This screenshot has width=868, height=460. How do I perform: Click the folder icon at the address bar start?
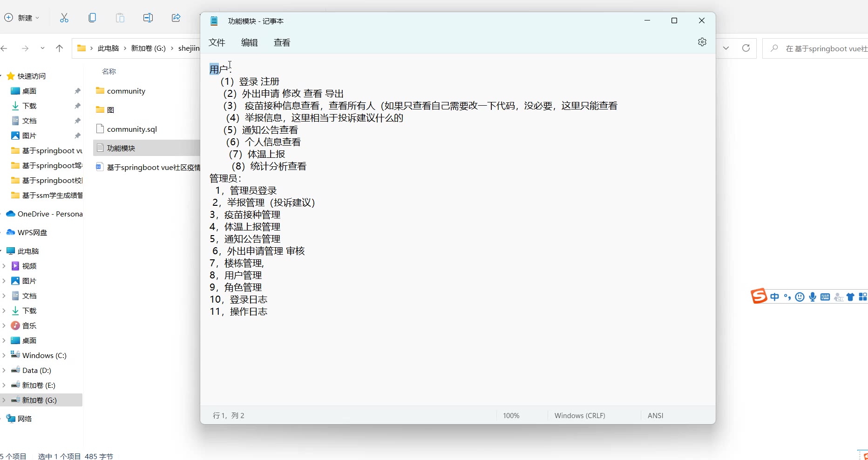pyautogui.click(x=81, y=48)
